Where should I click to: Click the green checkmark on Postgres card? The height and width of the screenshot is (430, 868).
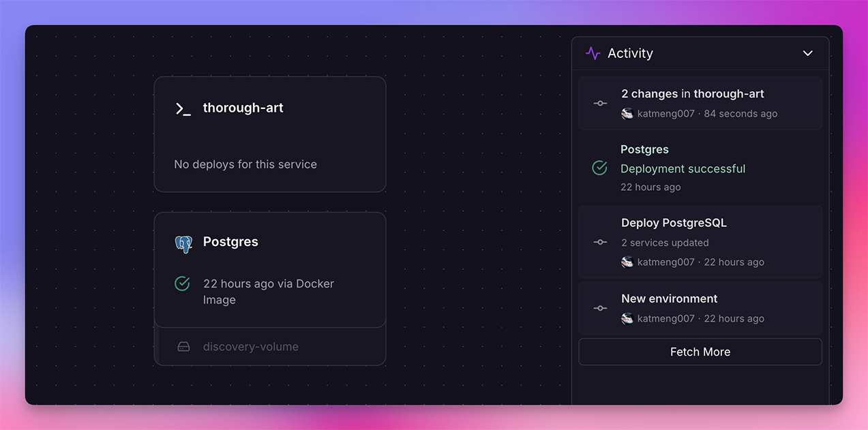[182, 283]
